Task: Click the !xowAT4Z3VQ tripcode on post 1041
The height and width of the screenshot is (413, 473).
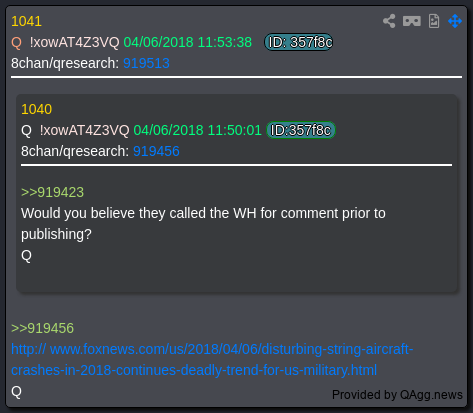Action: (x=74, y=43)
